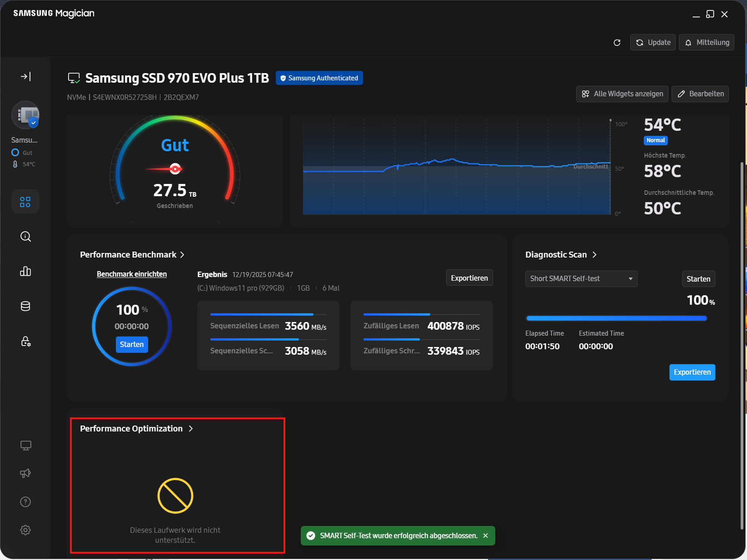
Task: Click the Elapsed Time value 00:01:50
Action: pos(543,347)
